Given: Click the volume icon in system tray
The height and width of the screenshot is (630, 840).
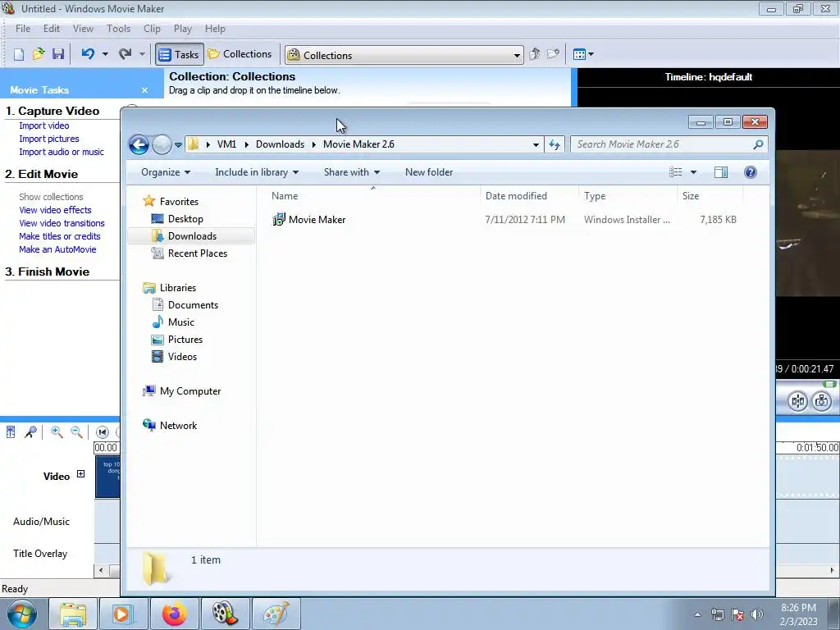Looking at the screenshot, I should [756, 614].
